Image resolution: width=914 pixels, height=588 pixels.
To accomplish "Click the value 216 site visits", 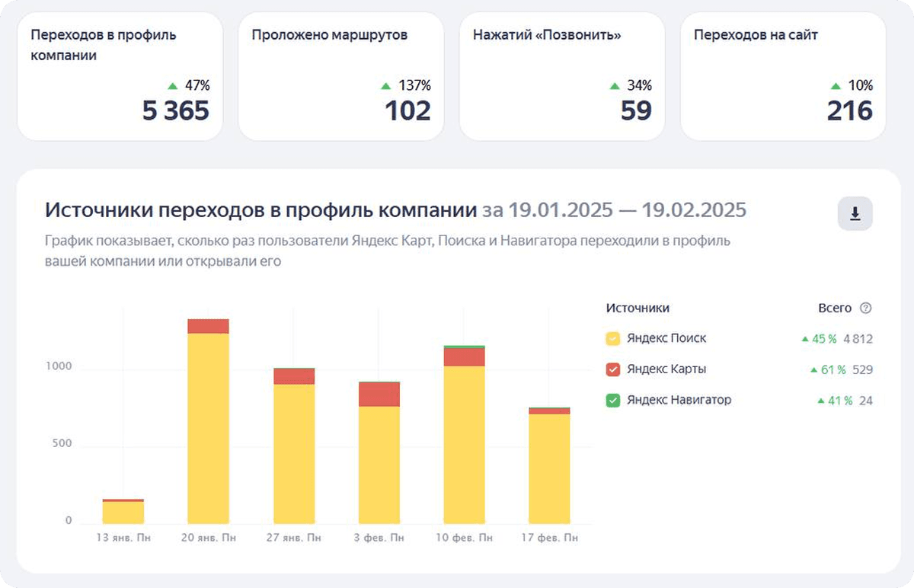I will pyautogui.click(x=850, y=111).
